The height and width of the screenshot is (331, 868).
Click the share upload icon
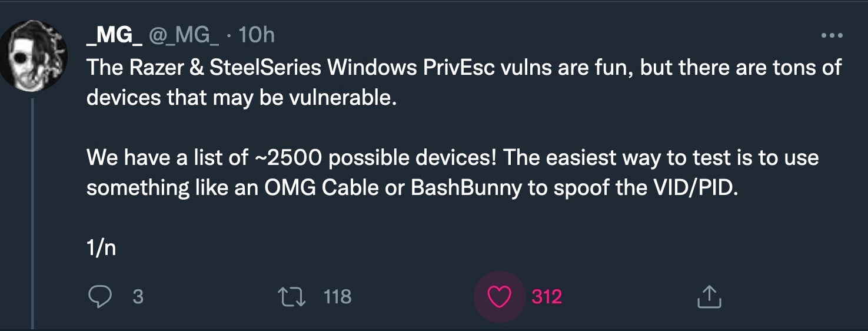click(x=709, y=297)
